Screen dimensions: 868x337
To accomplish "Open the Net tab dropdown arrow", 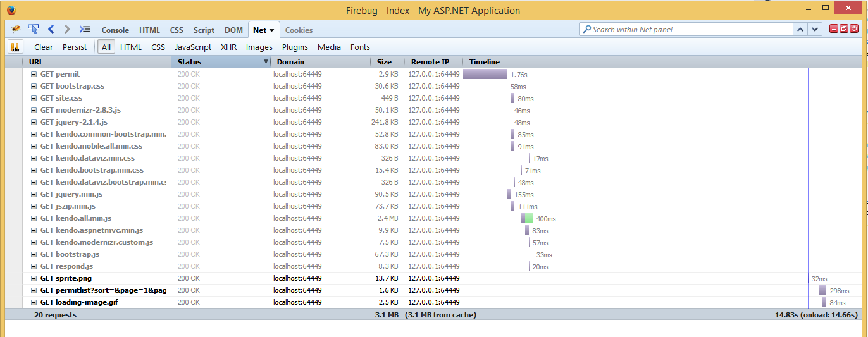I will (271, 30).
